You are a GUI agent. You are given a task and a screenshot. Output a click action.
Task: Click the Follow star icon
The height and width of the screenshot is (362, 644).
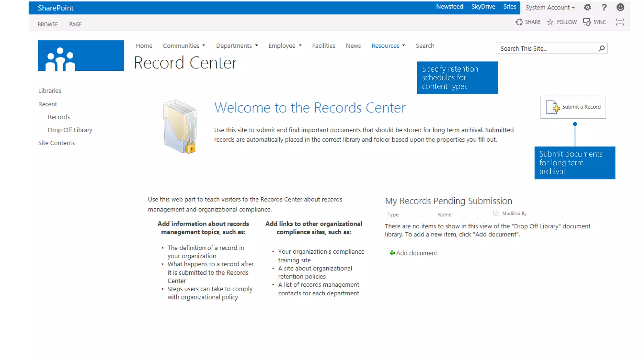pyautogui.click(x=550, y=22)
